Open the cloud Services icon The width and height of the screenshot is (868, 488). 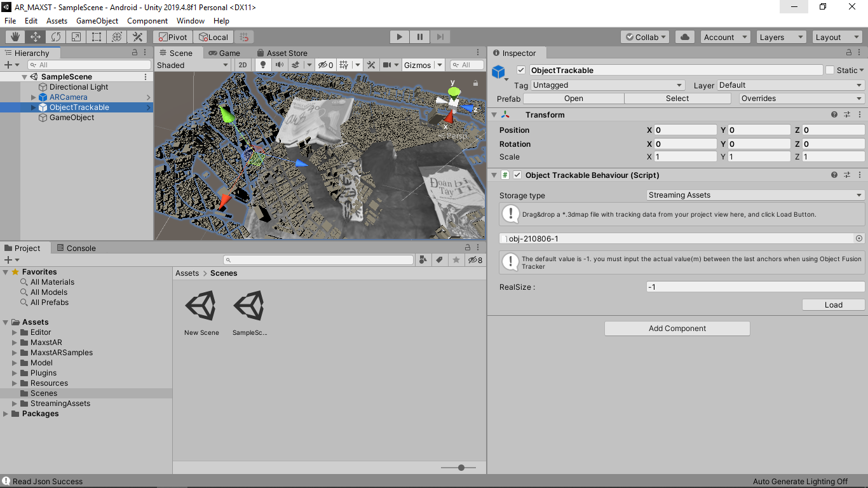(685, 37)
